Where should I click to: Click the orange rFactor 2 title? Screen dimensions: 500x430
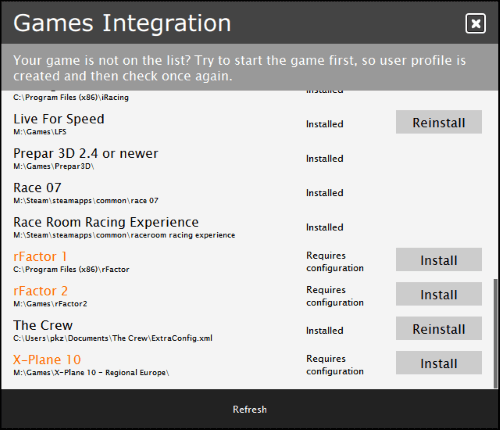pyautogui.click(x=40, y=291)
